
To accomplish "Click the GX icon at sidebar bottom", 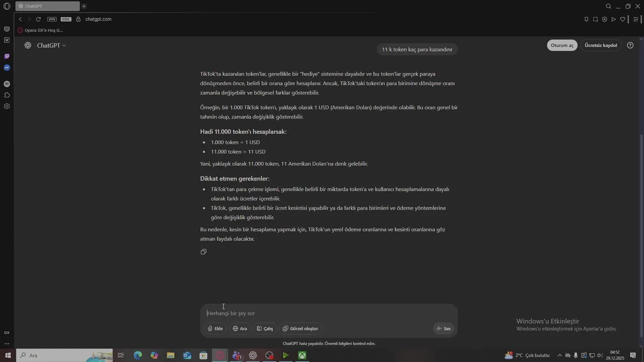I will (x=7, y=333).
